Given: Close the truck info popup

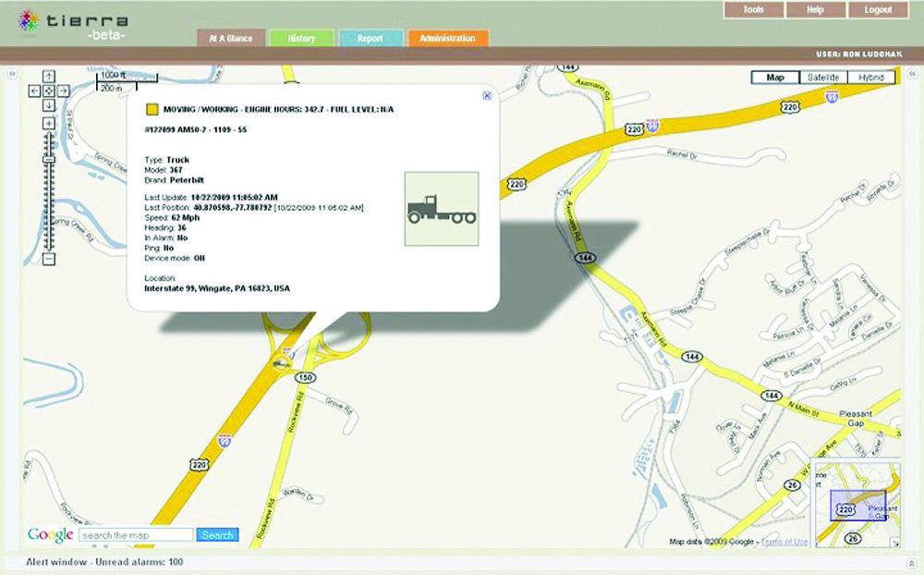Looking at the screenshot, I should click(x=487, y=95).
